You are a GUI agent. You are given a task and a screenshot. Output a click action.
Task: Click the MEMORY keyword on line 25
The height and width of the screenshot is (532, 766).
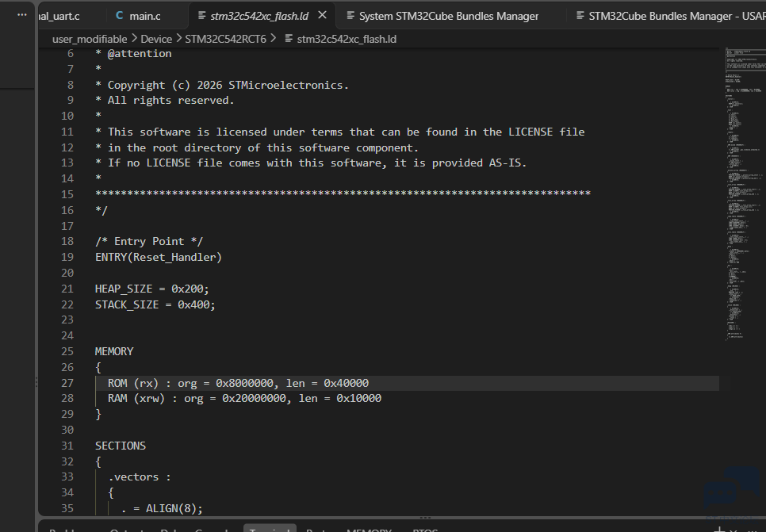point(114,351)
